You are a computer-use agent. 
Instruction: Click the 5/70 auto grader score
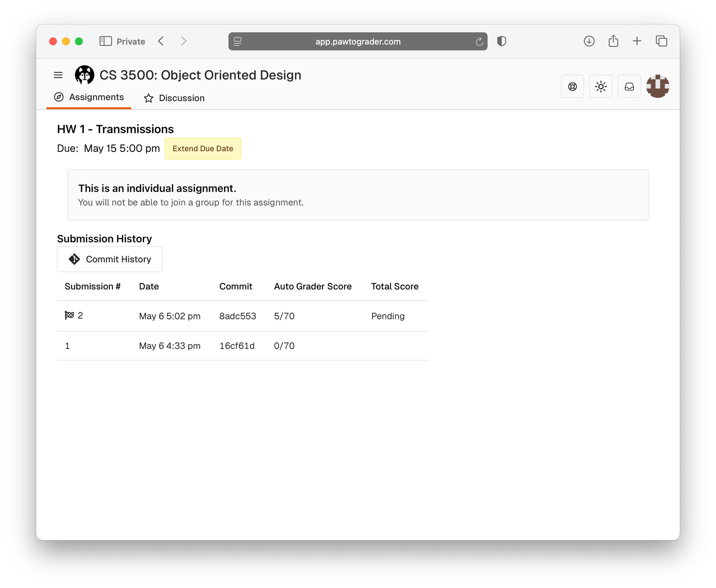coord(284,316)
